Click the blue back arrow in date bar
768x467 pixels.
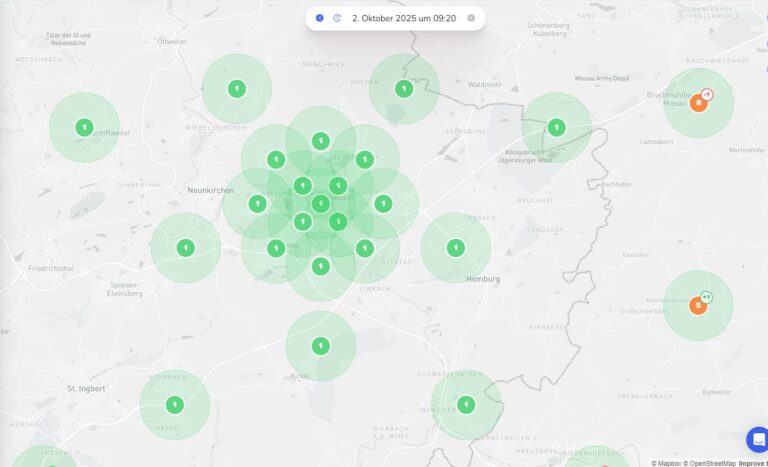coord(319,18)
